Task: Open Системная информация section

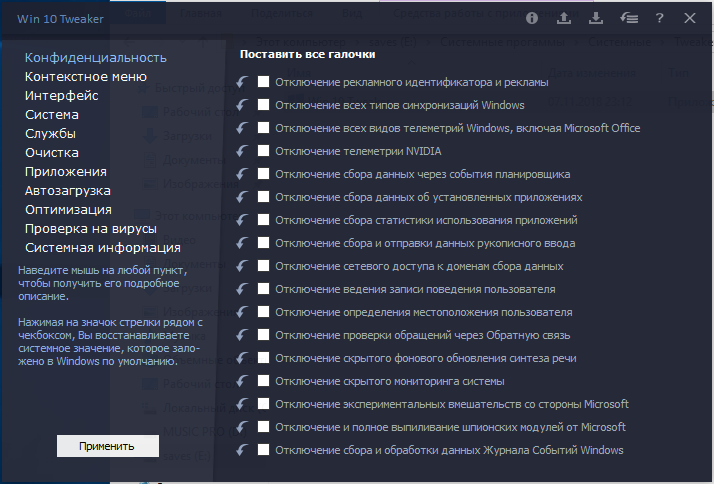Action: point(102,248)
